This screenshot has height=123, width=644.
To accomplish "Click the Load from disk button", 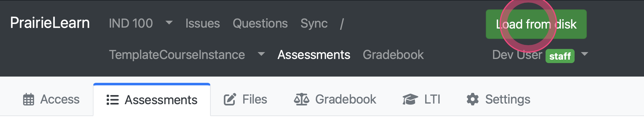I will 536,24.
